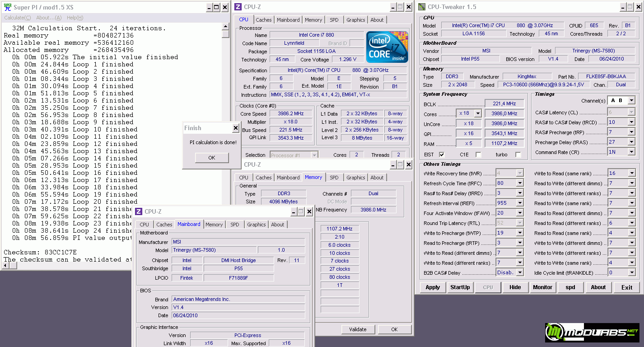Screen dimensions: 644x347
Task: Click the BIOS Brand American Megatrends Inc. field
Action: click(238, 299)
